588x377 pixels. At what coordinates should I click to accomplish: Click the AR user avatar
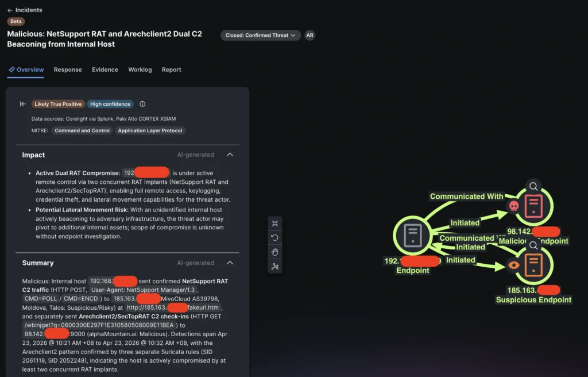[x=310, y=35]
